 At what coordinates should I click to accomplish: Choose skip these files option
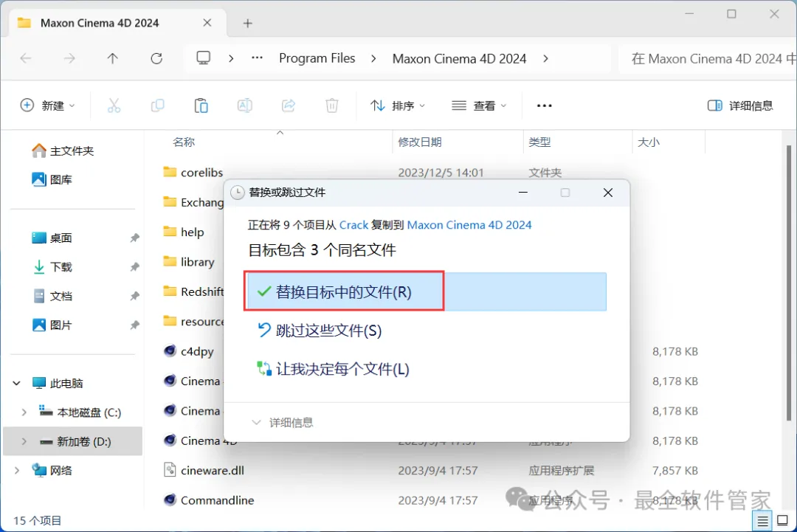pyautogui.click(x=320, y=331)
